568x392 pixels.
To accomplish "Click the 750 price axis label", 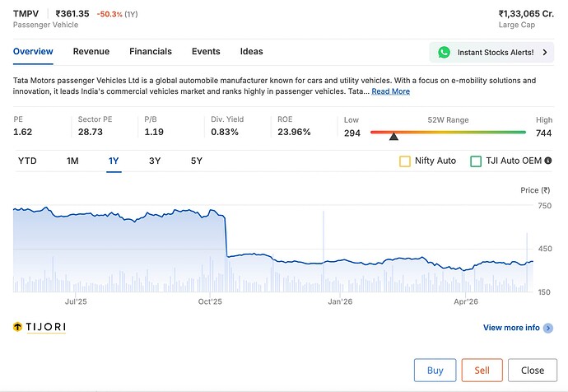I will (545, 206).
